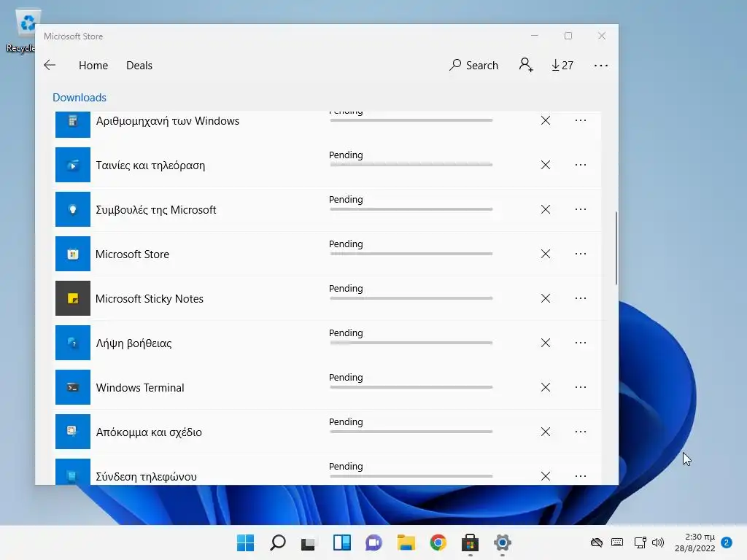The image size is (747, 560).
Task: Switch to Microsoft Store taskbar icon
Action: coord(471,542)
